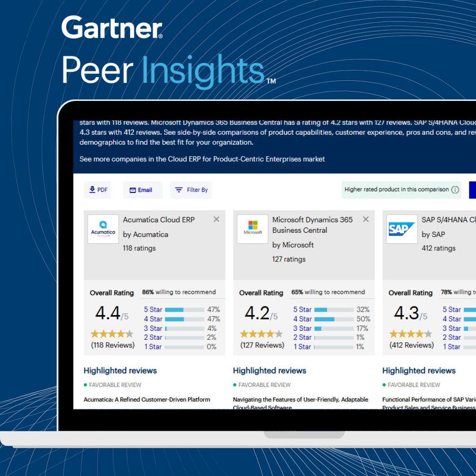This screenshot has width=476, height=476.
Task: Remove Acumatica Cloud ERP from comparison
Action: (x=217, y=219)
